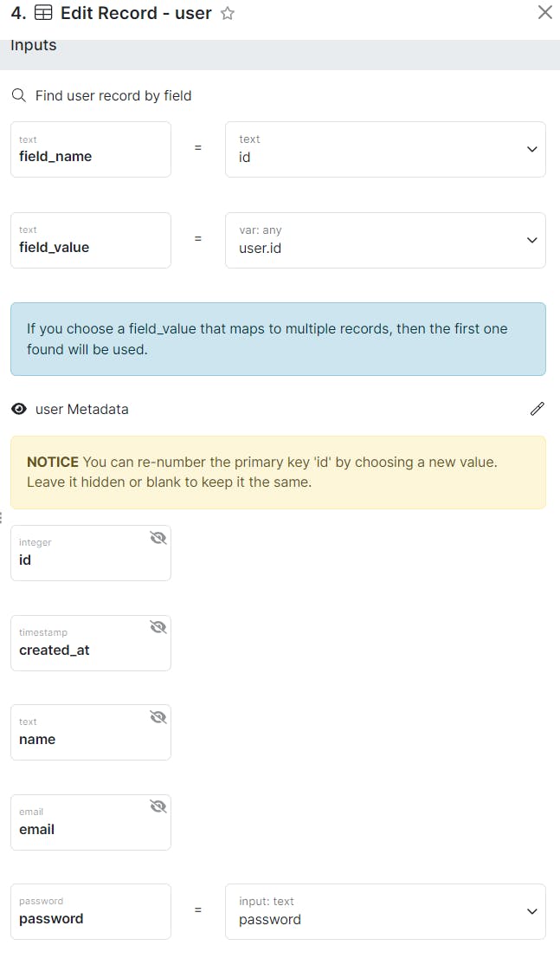Click the user Metadata label
This screenshot has height=958, width=560.
(82, 409)
